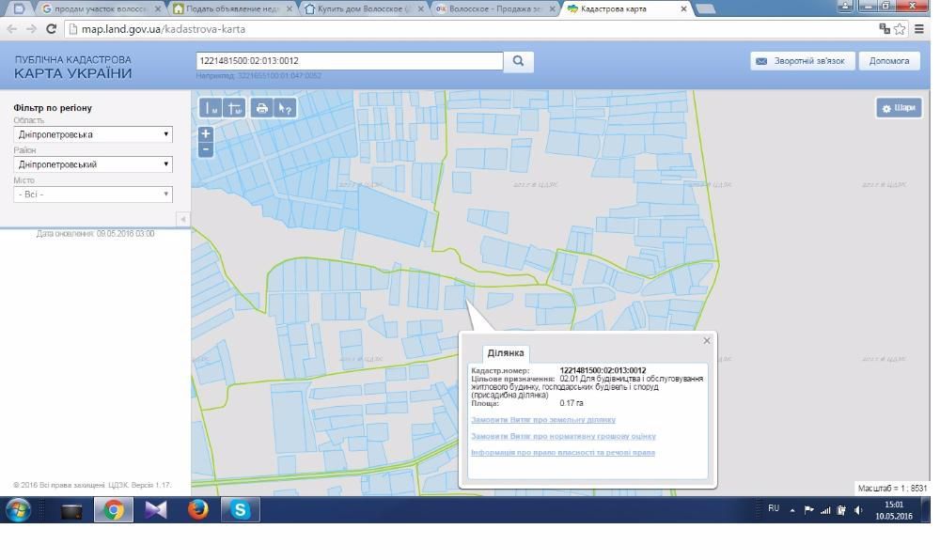Click the RU language indicator
The height and width of the screenshot is (560, 940).
pyautogui.click(x=774, y=508)
